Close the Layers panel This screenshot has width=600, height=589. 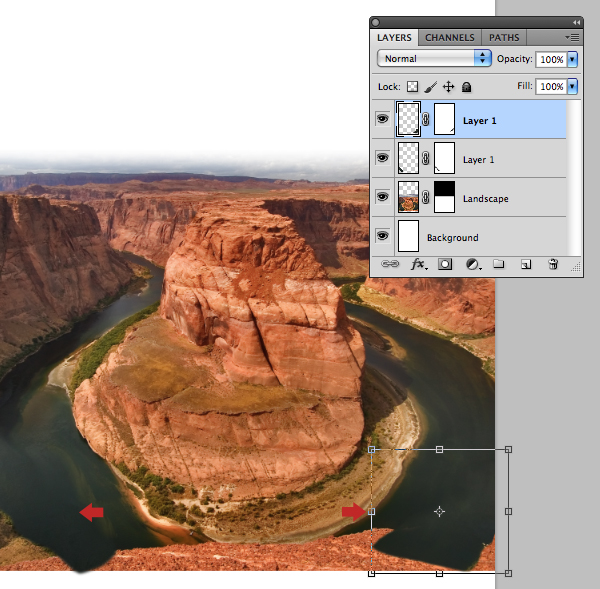coord(375,23)
